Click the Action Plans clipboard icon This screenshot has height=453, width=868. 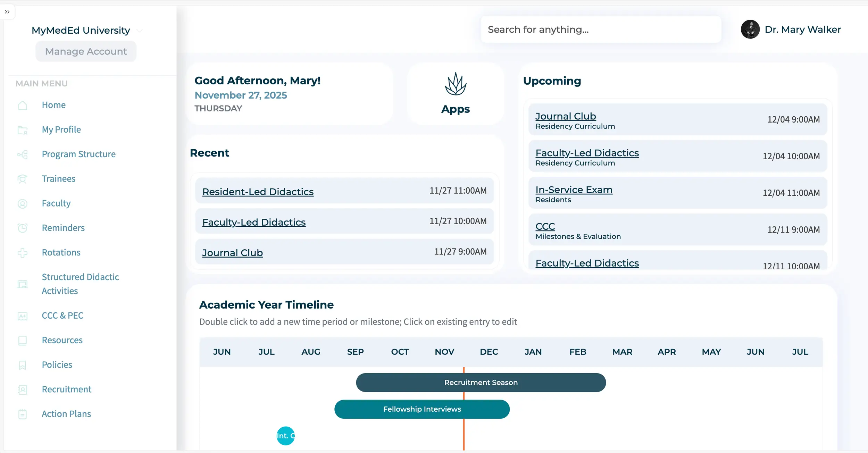tap(23, 414)
